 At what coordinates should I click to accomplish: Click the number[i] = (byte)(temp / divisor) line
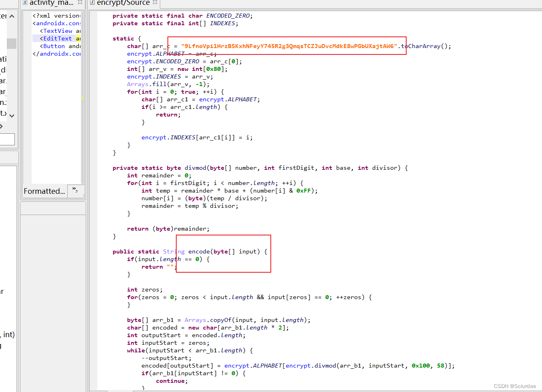click(204, 198)
